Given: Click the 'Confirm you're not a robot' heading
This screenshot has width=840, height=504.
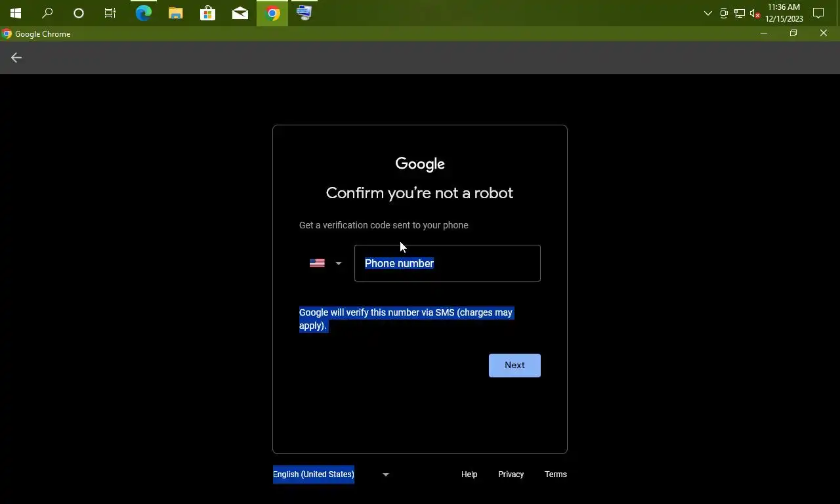Looking at the screenshot, I should 420,193.
